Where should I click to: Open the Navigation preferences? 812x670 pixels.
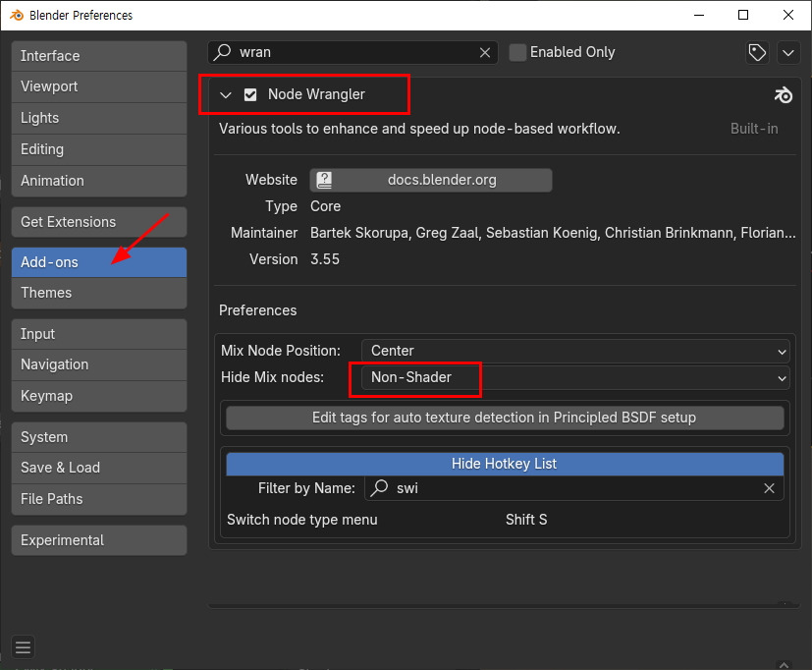(x=99, y=364)
